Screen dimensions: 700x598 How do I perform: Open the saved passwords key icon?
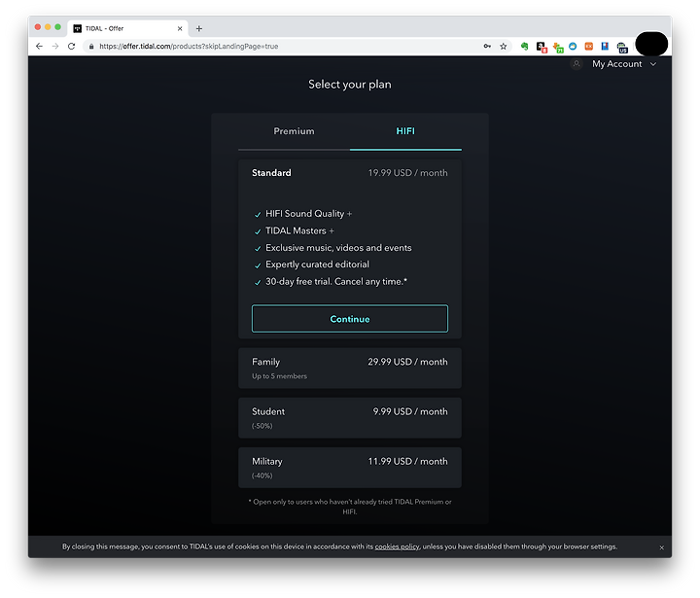(x=487, y=46)
